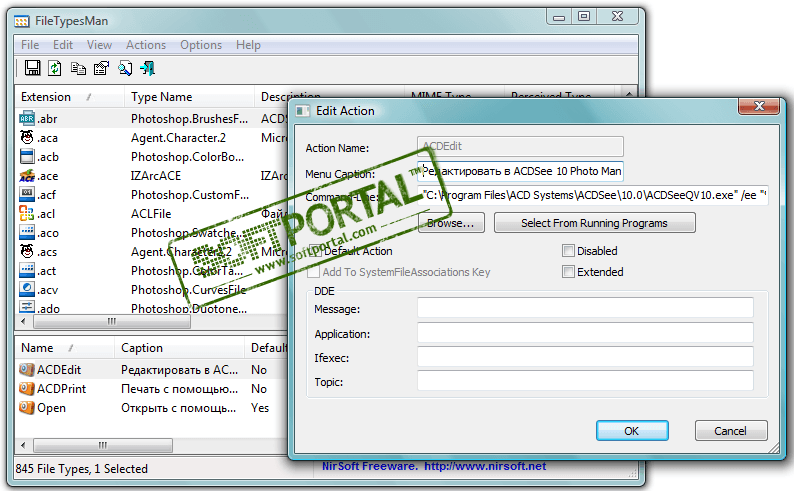
Task: Click the Cancel button
Action: [x=731, y=431]
